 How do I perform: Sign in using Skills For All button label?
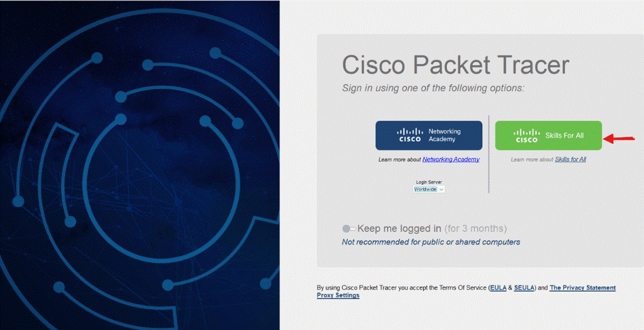[x=564, y=135]
